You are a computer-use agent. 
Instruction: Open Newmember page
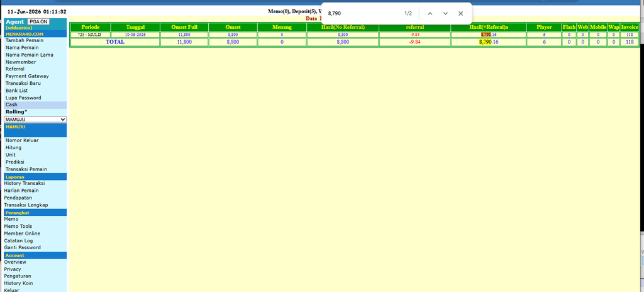tap(21, 62)
